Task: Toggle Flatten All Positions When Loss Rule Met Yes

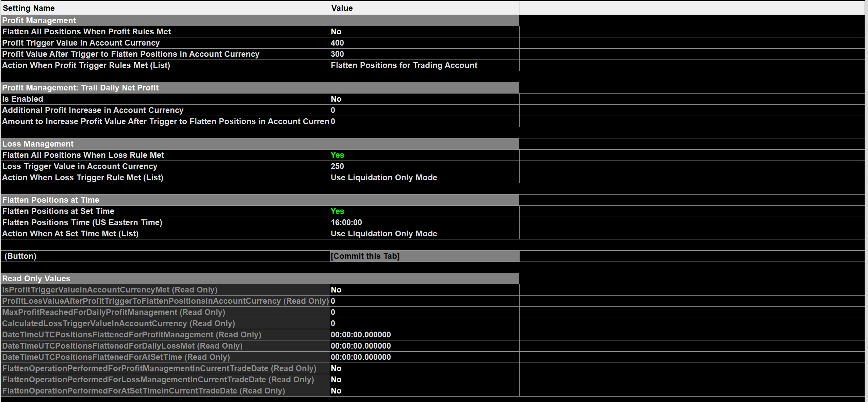Action: tap(424, 155)
